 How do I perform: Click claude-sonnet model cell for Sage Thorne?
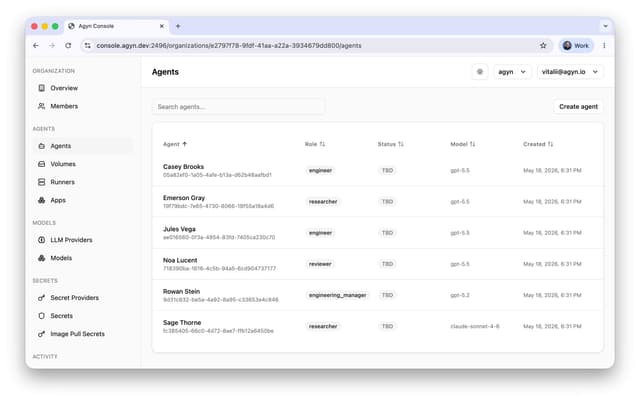click(x=475, y=326)
